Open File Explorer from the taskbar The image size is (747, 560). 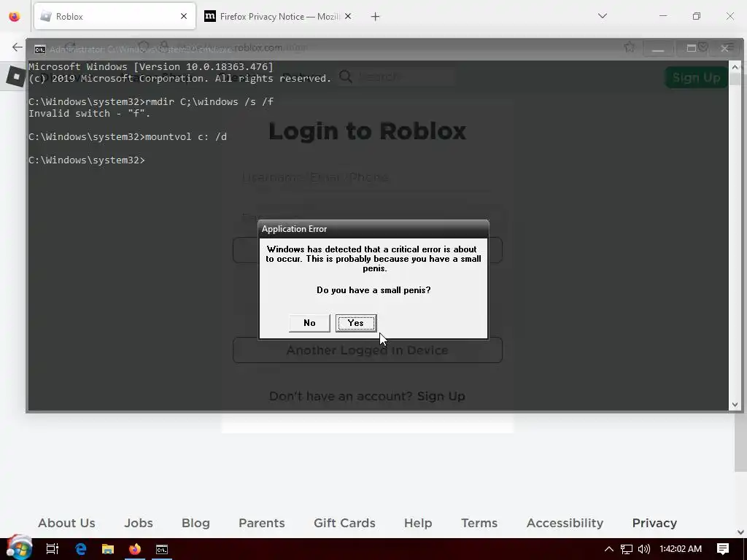tap(108, 549)
